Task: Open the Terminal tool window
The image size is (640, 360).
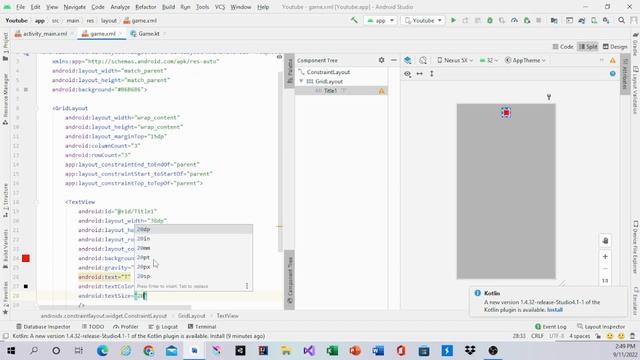Action: (202, 327)
